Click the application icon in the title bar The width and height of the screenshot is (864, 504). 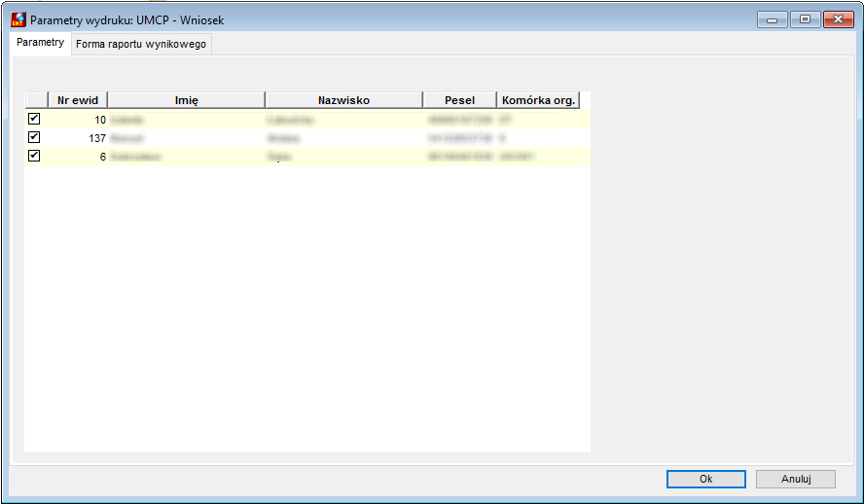click(x=18, y=19)
